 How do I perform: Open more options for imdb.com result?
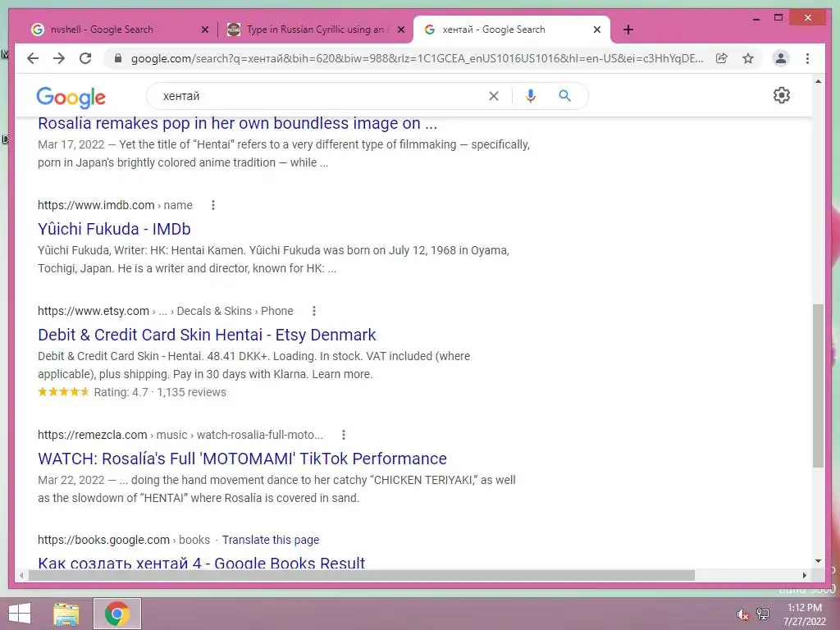[x=213, y=205]
